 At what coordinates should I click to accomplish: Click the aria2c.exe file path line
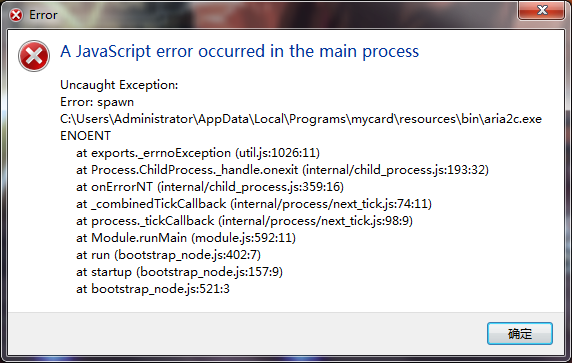click(301, 119)
